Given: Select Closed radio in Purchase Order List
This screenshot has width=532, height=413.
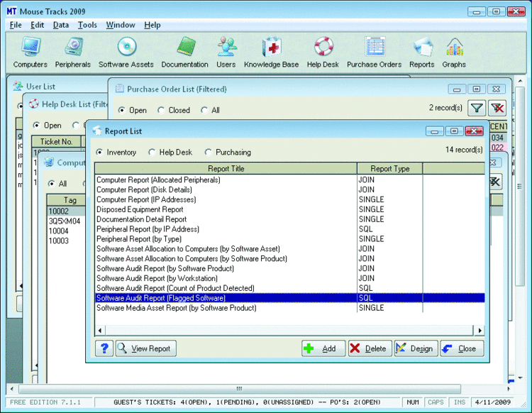Looking at the screenshot, I should pos(161,110).
